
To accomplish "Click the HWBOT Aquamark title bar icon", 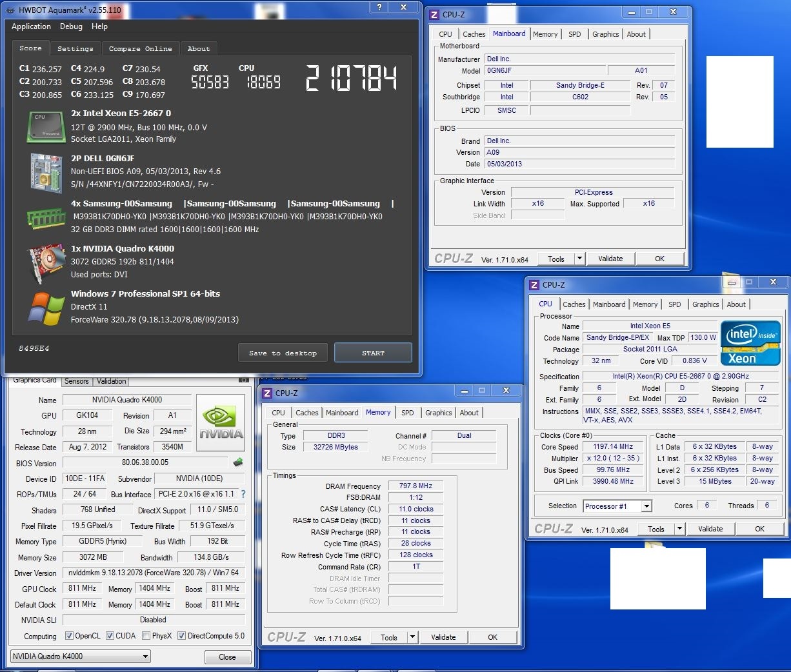I will click(10, 10).
